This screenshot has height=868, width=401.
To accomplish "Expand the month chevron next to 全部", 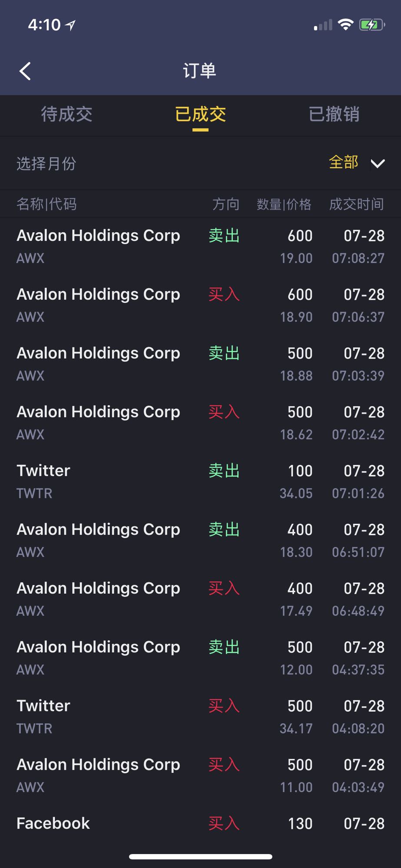I will pos(378,164).
